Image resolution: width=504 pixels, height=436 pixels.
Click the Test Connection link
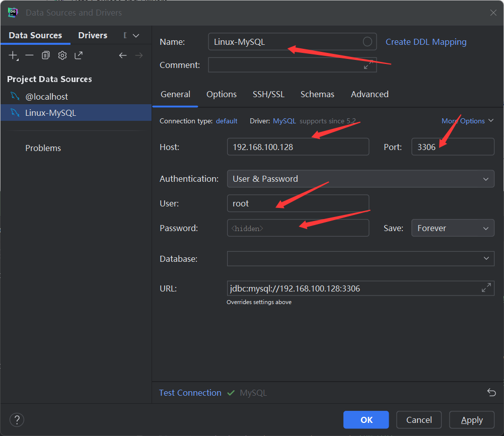pyautogui.click(x=190, y=393)
